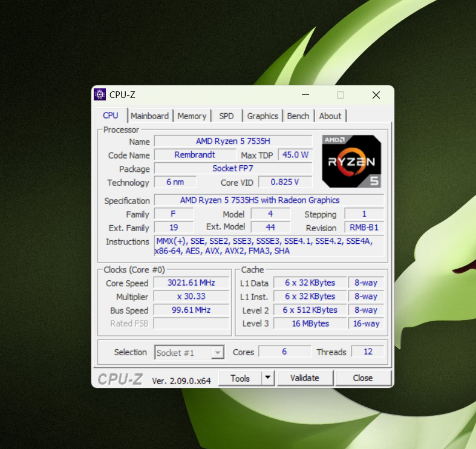Viewport: 476px width, 449px height.
Task: Click the Revision value RMB-B1
Action: tap(364, 228)
